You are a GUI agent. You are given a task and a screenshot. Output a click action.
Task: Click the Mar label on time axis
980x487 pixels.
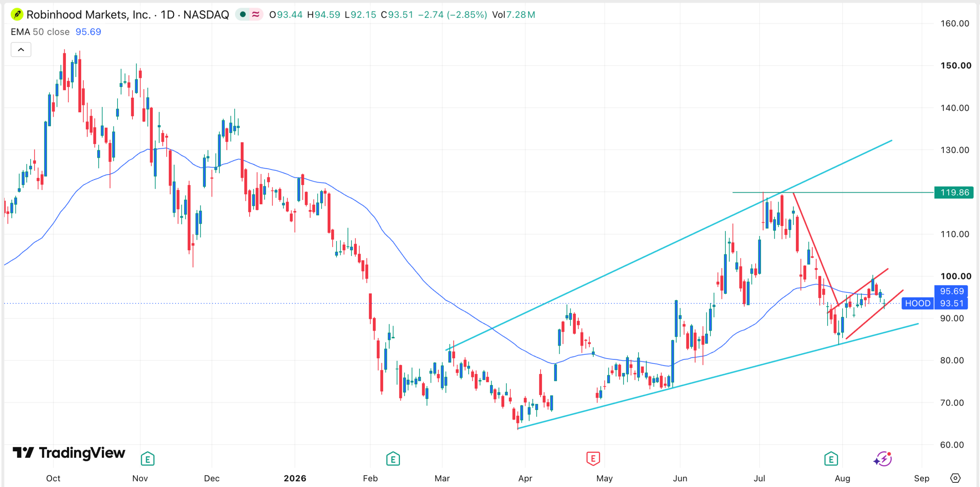(442, 478)
